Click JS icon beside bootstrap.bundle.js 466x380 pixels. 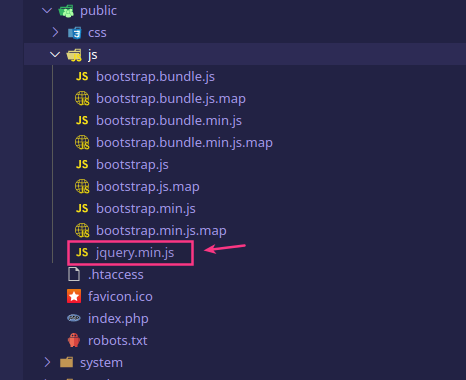(82, 77)
